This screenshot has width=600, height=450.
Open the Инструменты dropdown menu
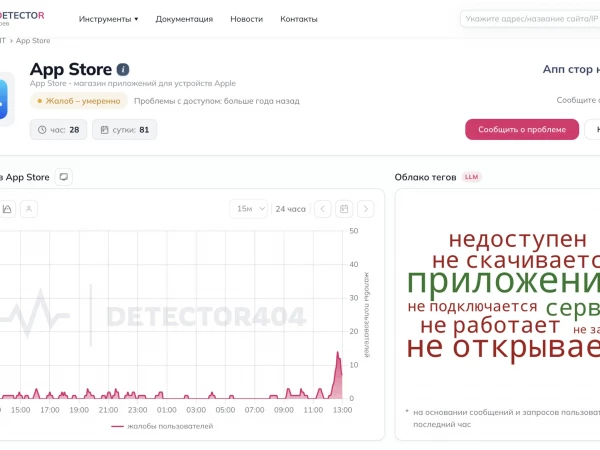(108, 19)
